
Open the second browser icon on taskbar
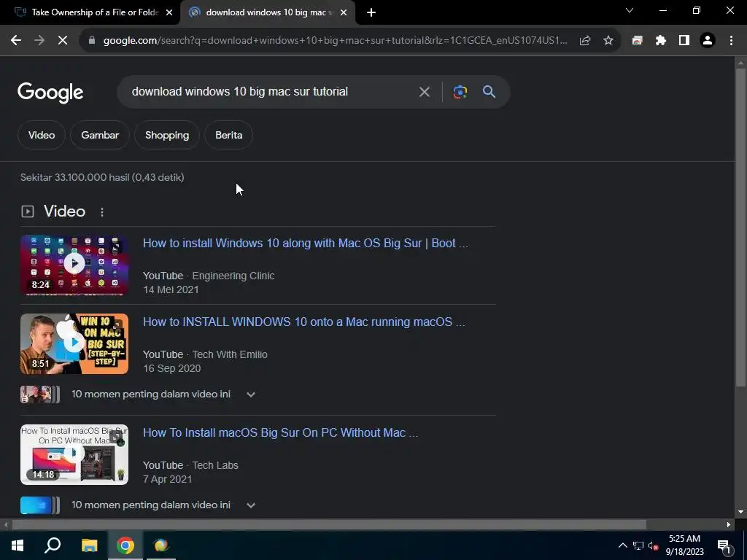click(161, 545)
